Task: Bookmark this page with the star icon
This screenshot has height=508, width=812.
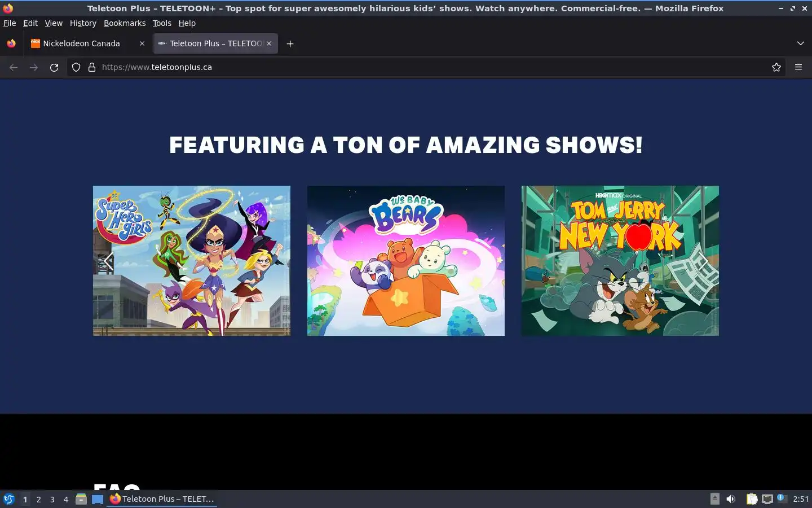Action: click(x=776, y=67)
